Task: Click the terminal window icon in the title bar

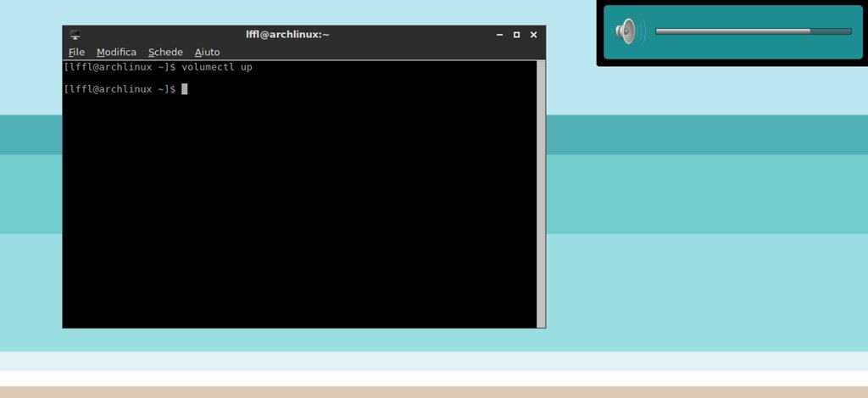Action: tap(75, 35)
